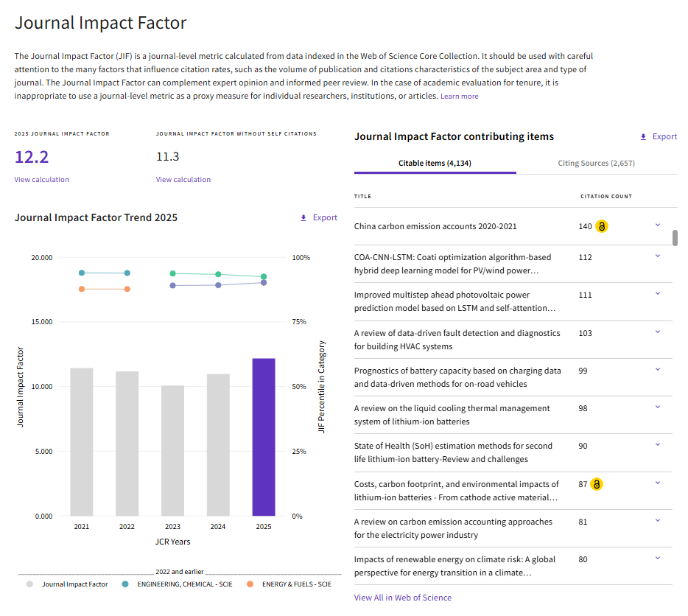Screen dimensions: 688x616
Task: Open View All in Web of Science
Action: point(403,598)
